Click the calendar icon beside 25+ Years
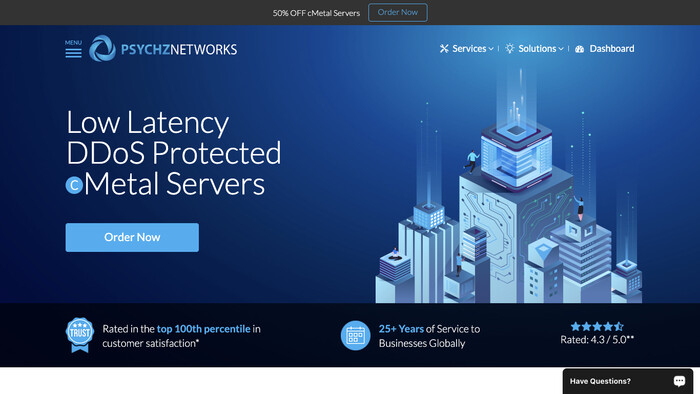 355,336
